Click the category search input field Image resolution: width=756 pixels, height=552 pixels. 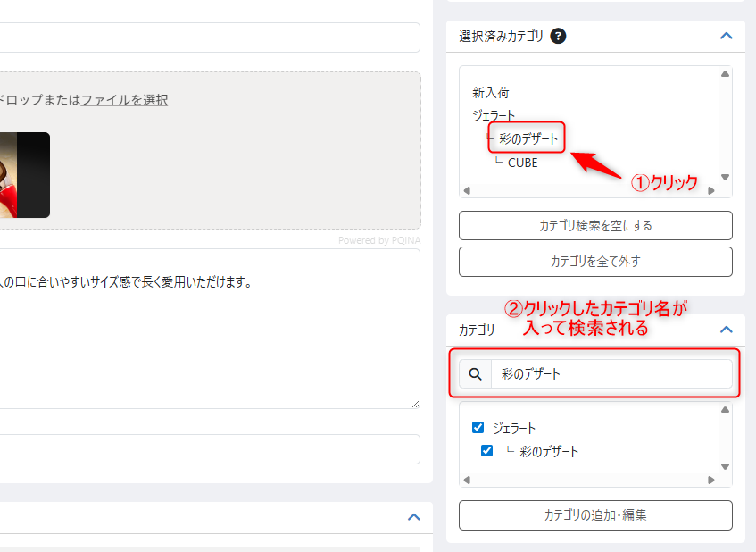click(x=611, y=374)
